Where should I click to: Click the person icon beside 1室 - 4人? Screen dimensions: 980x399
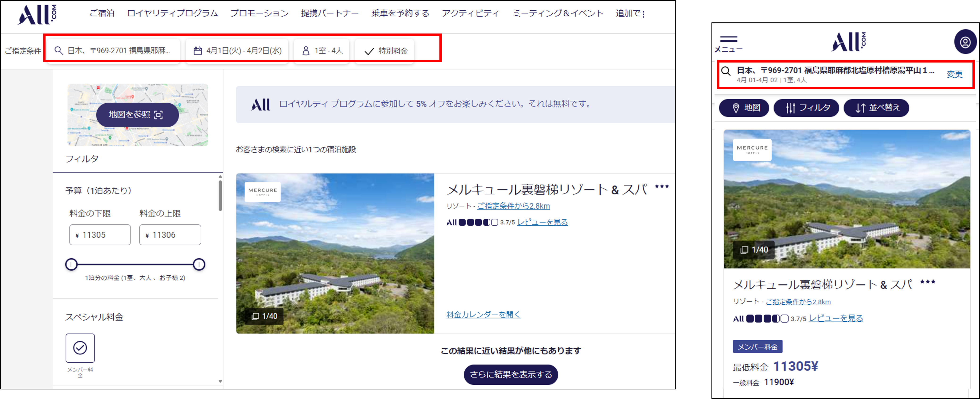coord(306,51)
